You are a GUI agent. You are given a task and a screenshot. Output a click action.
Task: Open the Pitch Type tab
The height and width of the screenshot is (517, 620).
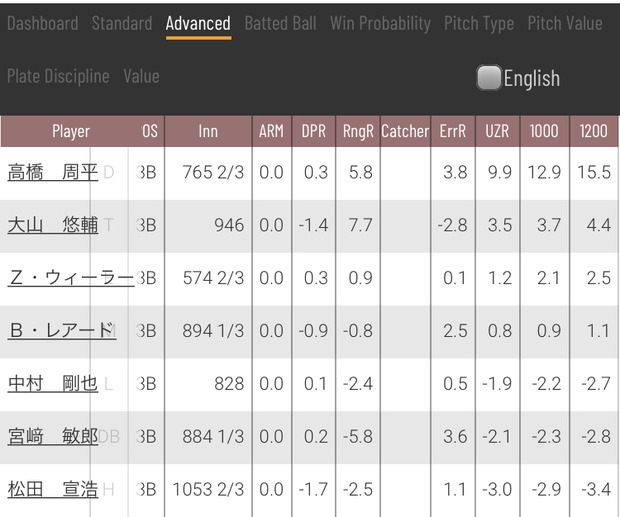[479, 23]
